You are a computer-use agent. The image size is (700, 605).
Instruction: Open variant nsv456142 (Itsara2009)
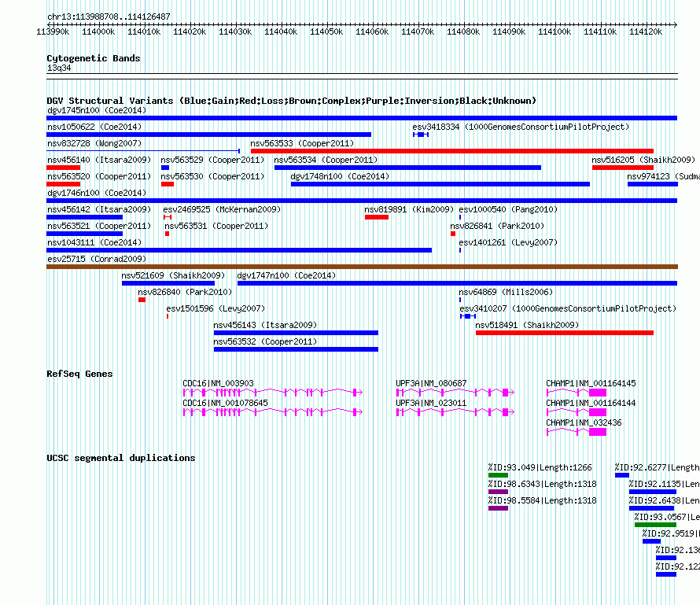(x=84, y=217)
